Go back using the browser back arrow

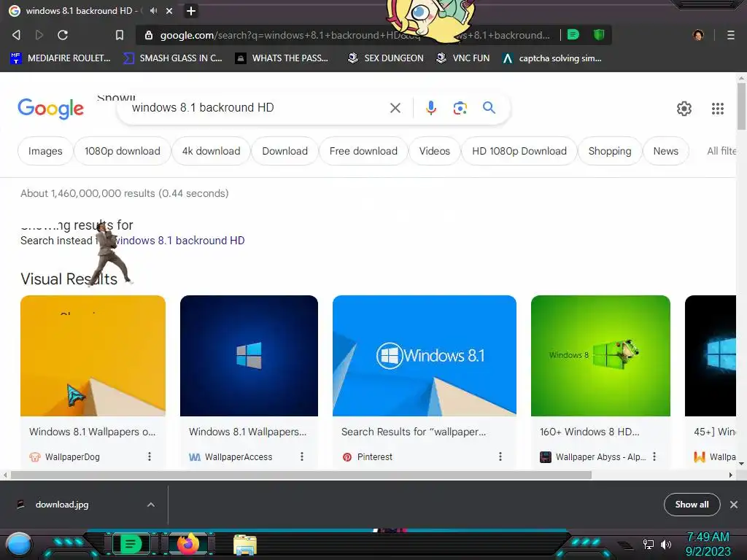(x=16, y=35)
